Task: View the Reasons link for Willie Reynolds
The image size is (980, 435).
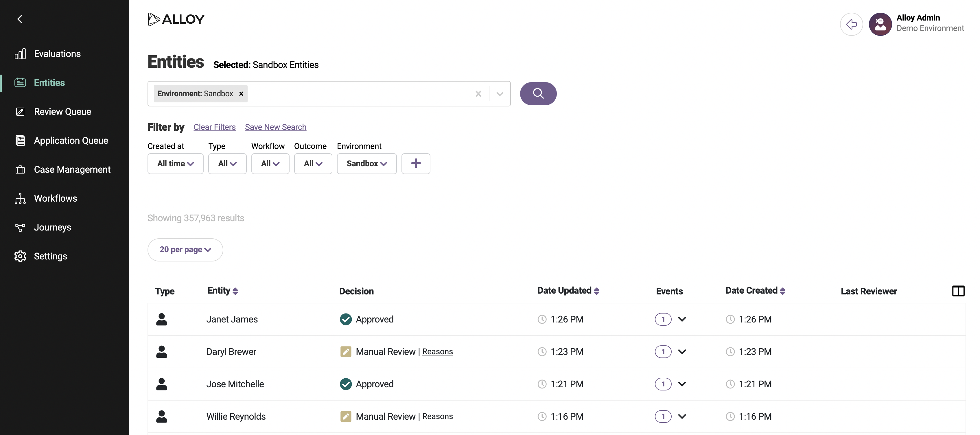Action: coord(437,416)
